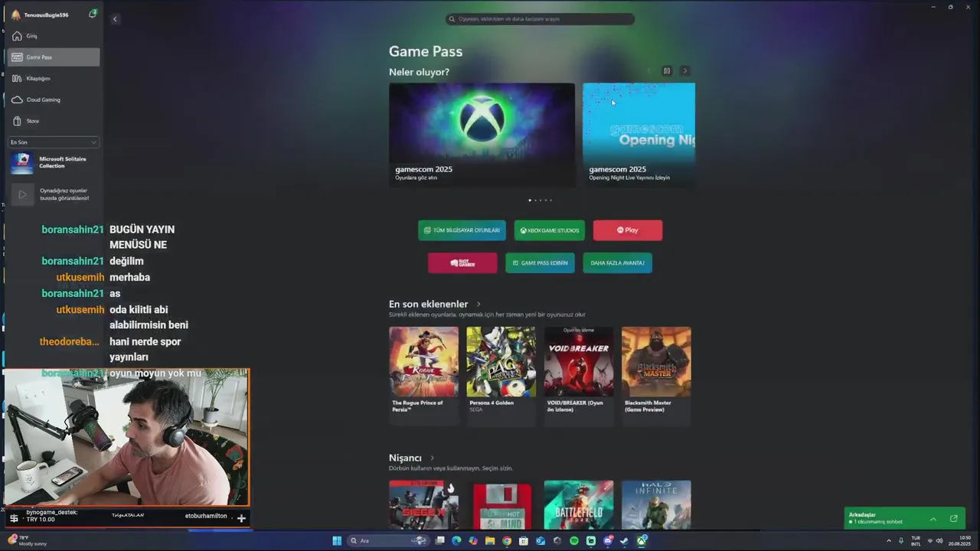Open Halo Infinite game tile
The height and width of the screenshot is (551, 980).
tap(656, 505)
